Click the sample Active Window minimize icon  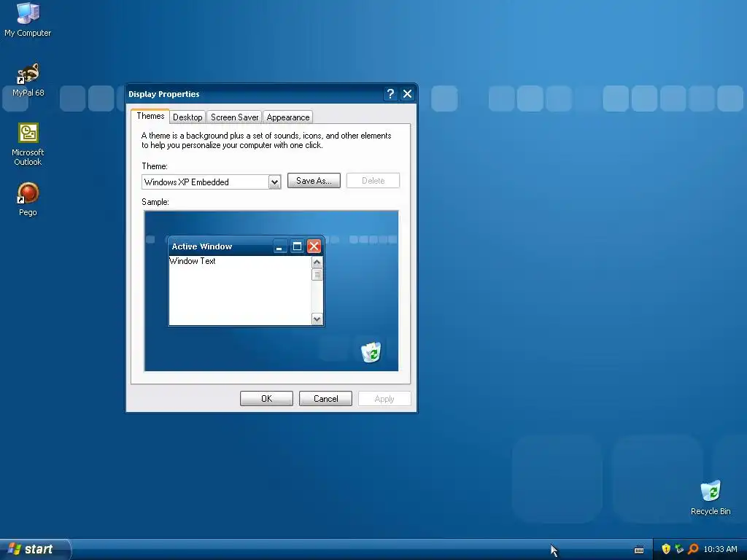[x=279, y=246]
